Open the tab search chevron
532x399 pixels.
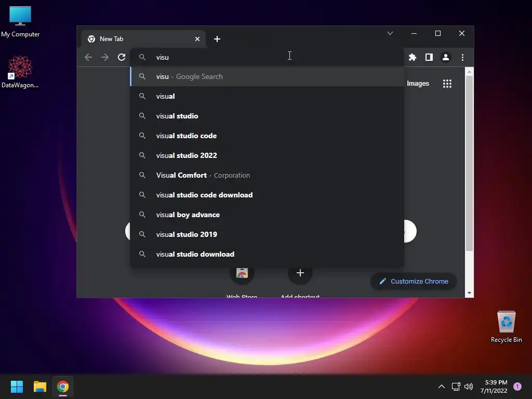click(x=390, y=33)
